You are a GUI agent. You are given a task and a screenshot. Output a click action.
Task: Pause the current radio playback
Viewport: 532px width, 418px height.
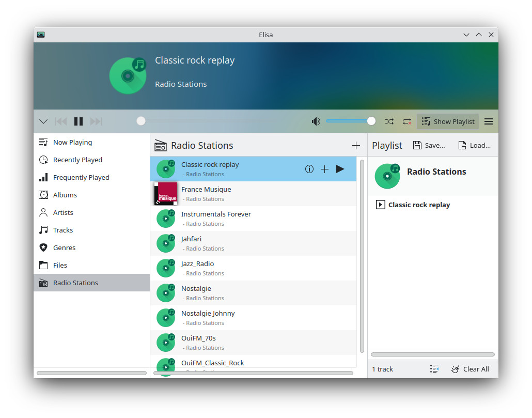click(79, 121)
